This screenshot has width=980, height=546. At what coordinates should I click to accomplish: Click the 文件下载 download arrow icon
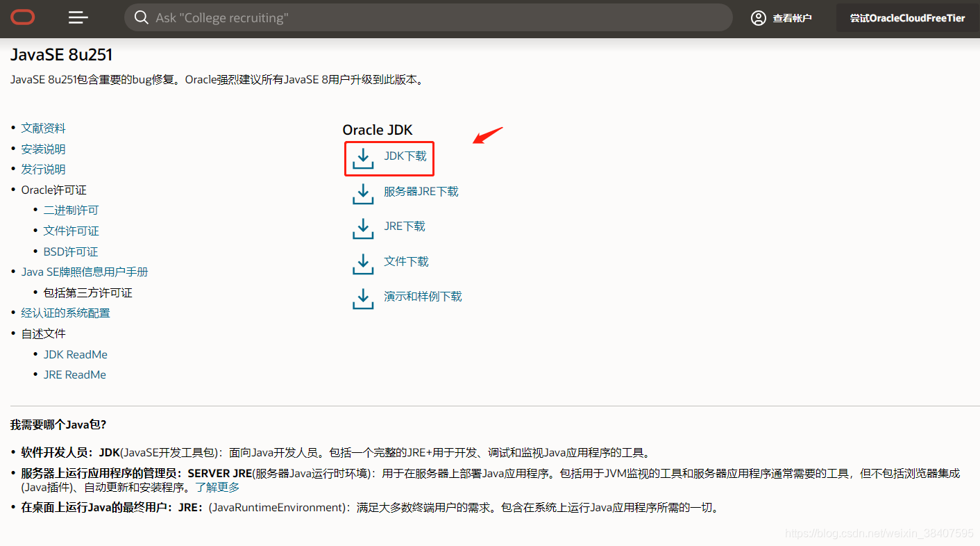coord(363,263)
